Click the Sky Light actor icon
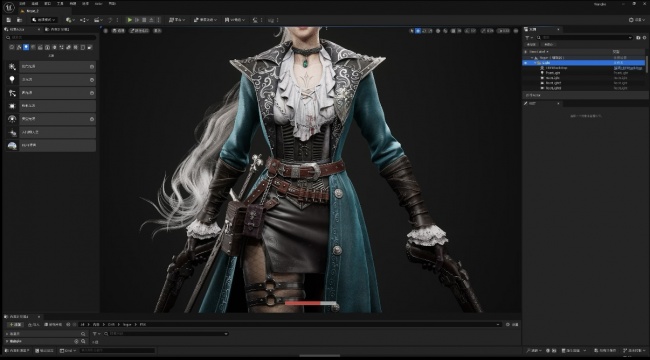This screenshot has width=650, height=360. [12, 119]
